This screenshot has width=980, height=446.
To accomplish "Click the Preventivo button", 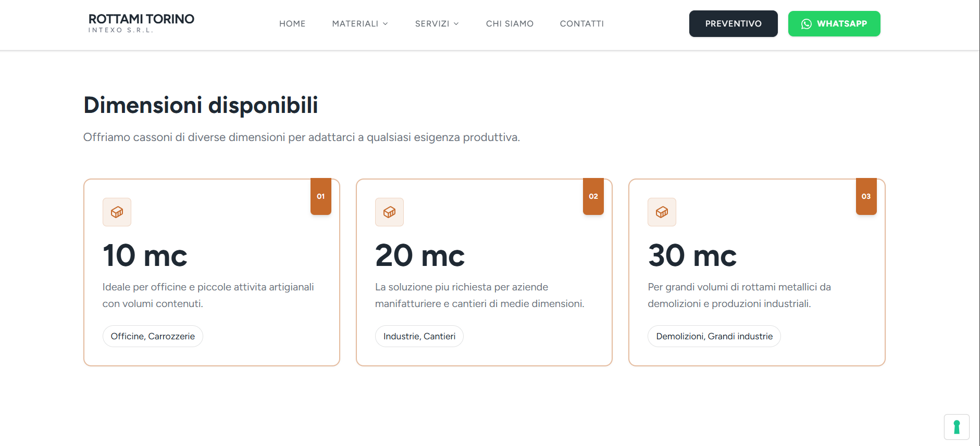I will [x=733, y=24].
